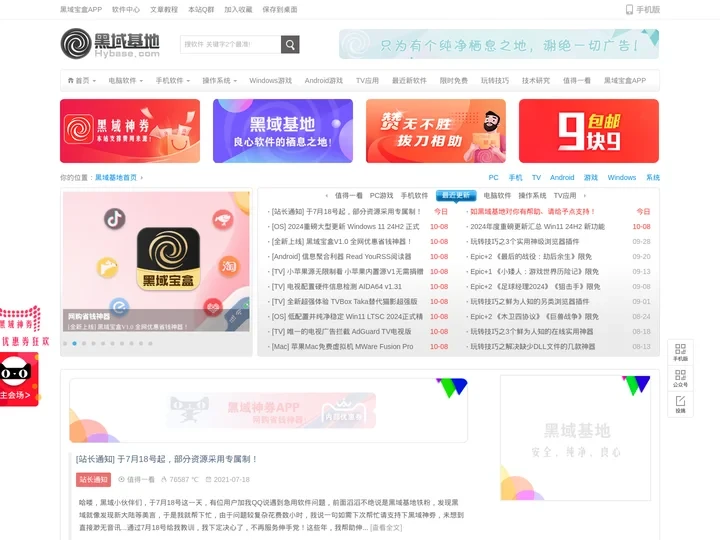This screenshot has width=720, height=540.
Task: Select the 电脑软件 tab in the list panel
Action: pyautogui.click(x=497, y=196)
